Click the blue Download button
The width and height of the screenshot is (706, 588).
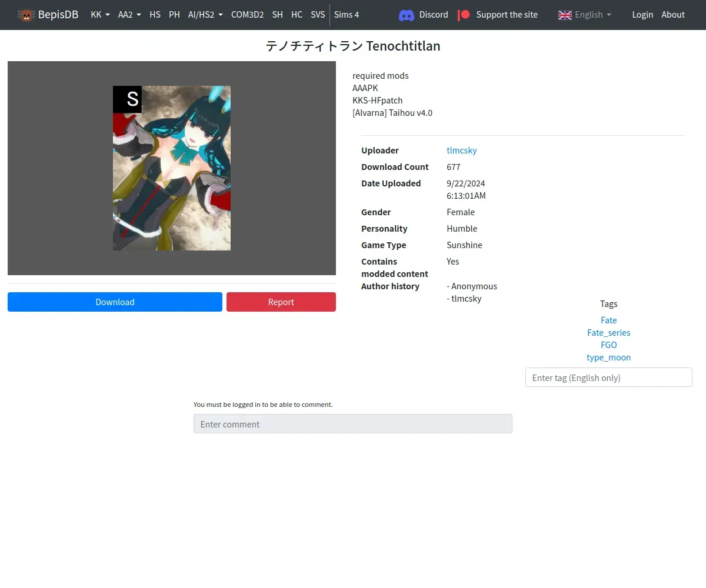(115, 302)
